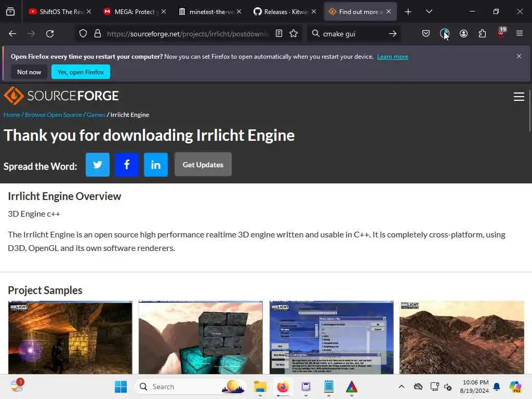Click Get Updates button

pyautogui.click(x=203, y=165)
